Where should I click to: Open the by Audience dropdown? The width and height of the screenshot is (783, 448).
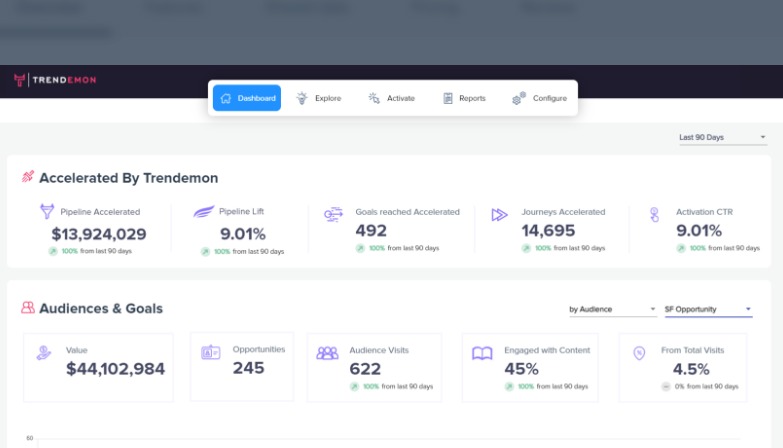pos(612,309)
